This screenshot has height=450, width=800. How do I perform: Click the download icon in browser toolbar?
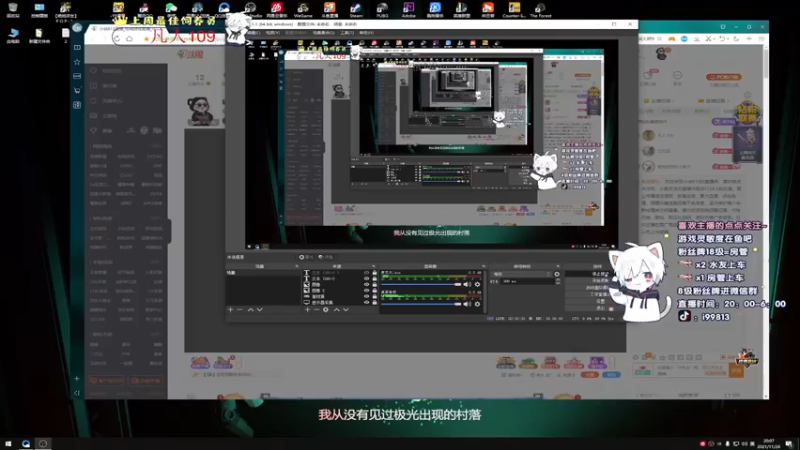696,39
